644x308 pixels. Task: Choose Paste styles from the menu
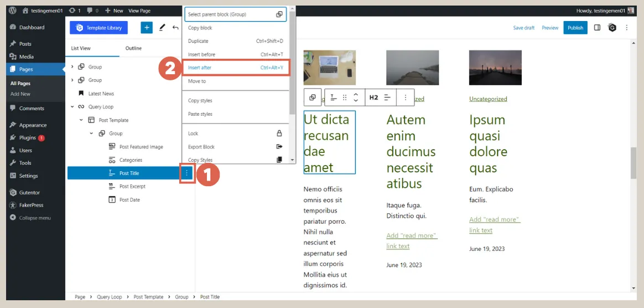click(x=235, y=114)
